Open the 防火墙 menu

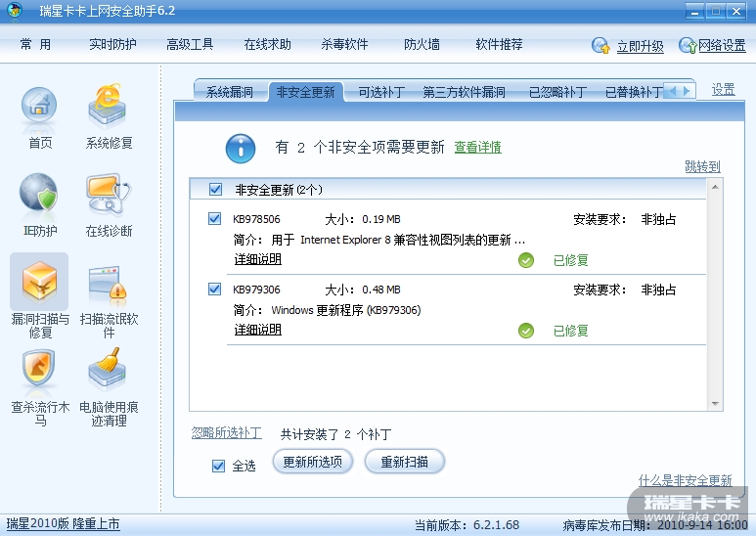(x=422, y=44)
